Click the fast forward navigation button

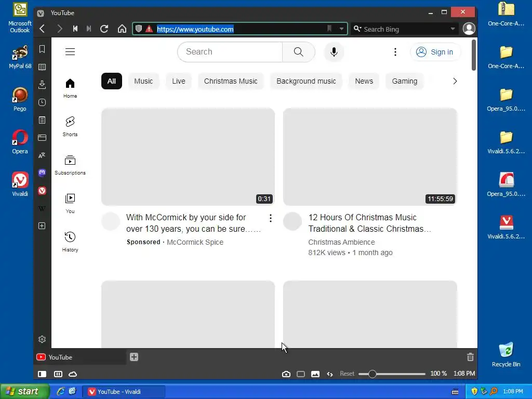[x=89, y=29]
